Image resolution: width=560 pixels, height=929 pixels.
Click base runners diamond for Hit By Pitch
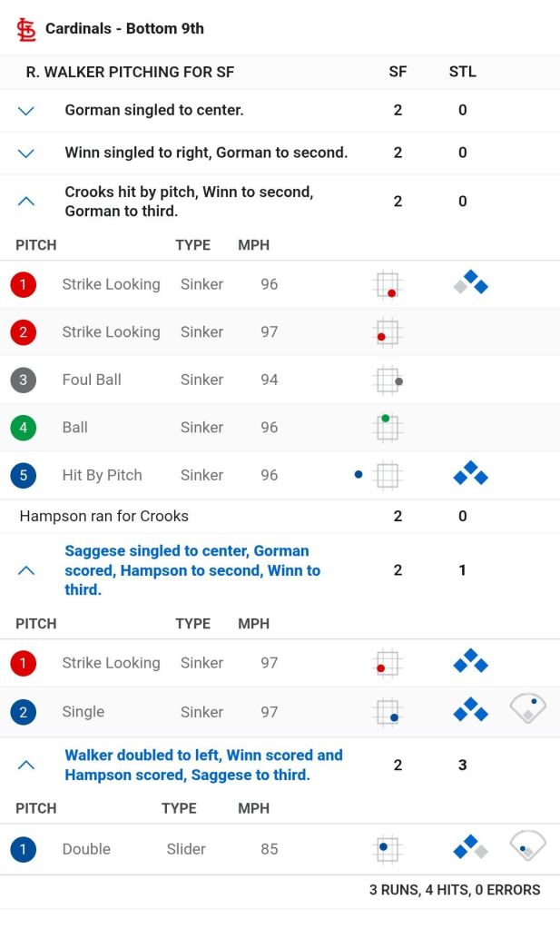click(470, 474)
